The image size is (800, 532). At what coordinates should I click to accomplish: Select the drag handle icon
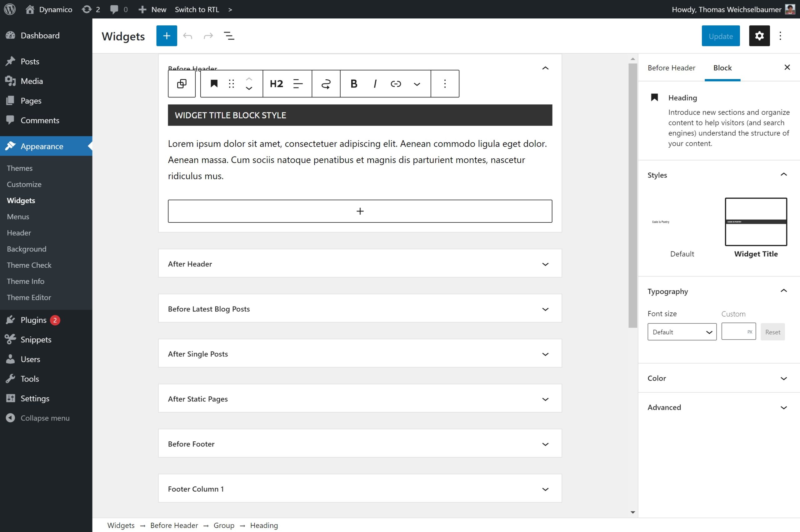(232, 84)
